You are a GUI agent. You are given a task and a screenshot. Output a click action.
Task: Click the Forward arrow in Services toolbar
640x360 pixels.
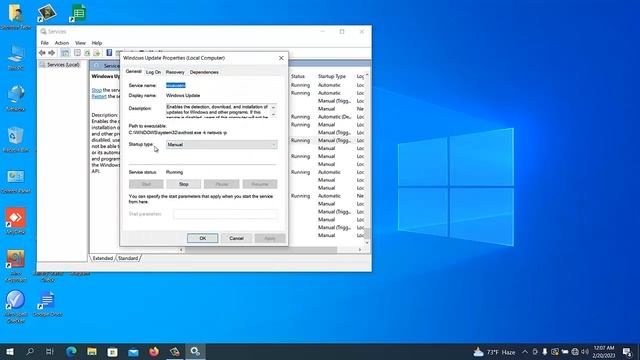pos(51,53)
